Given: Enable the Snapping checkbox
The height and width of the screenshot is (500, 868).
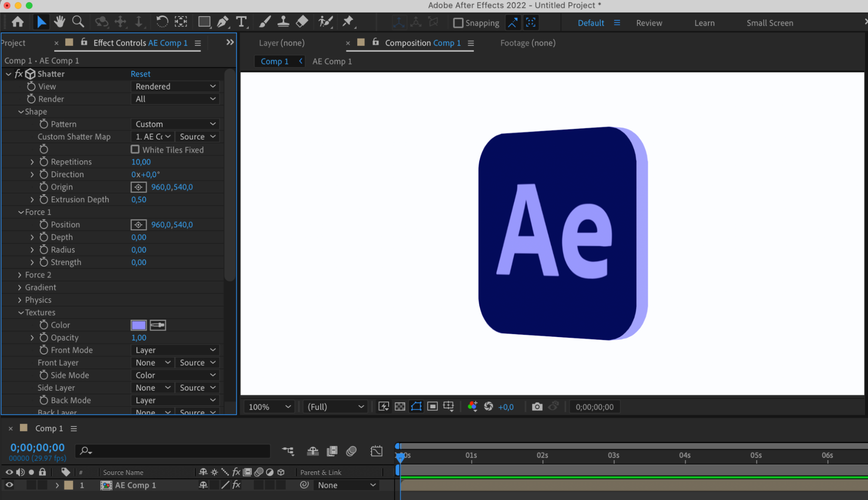Looking at the screenshot, I should point(458,23).
